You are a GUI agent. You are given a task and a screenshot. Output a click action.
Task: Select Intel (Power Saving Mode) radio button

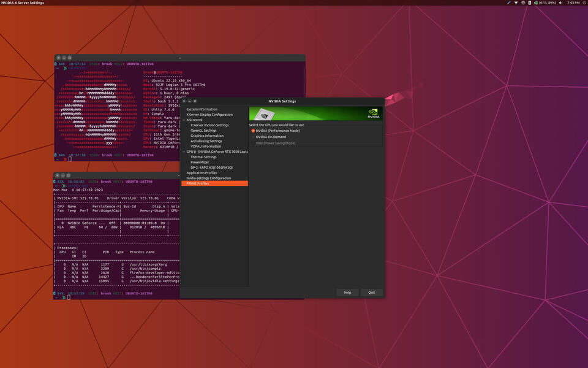pos(253,143)
